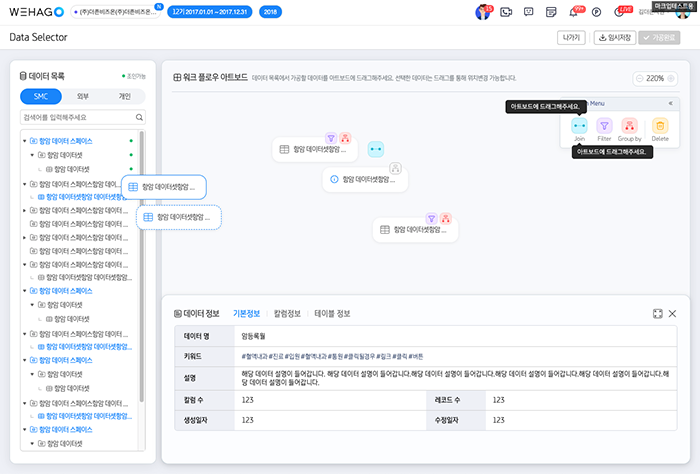Click the data search input field
Viewport: 700px width, 474px height.
[x=76, y=117]
